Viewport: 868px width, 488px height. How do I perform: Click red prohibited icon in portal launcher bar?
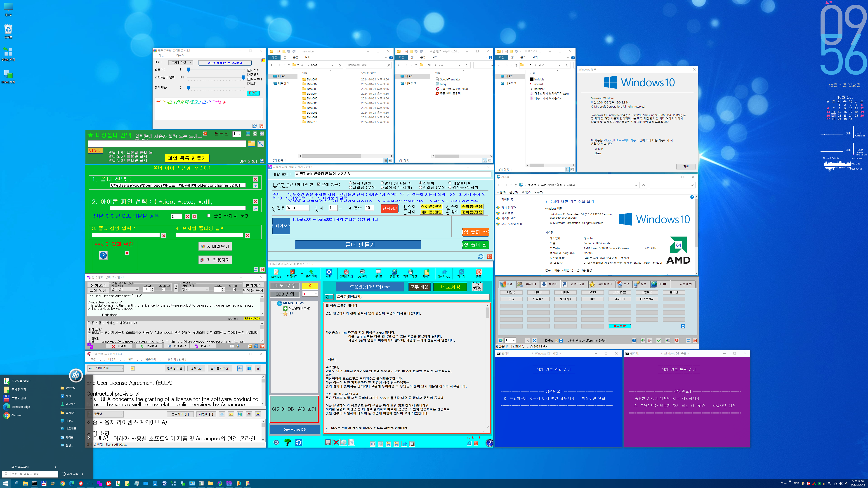pos(677,340)
